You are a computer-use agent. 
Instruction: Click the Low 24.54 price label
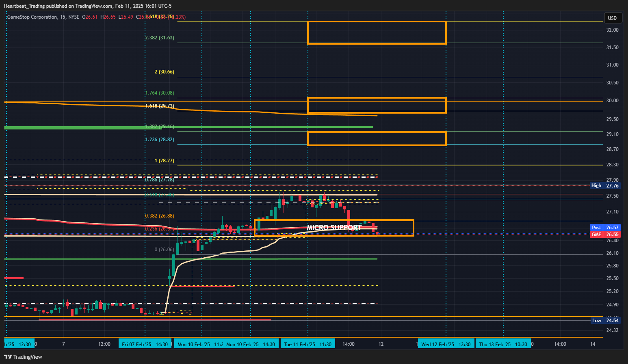click(605, 321)
